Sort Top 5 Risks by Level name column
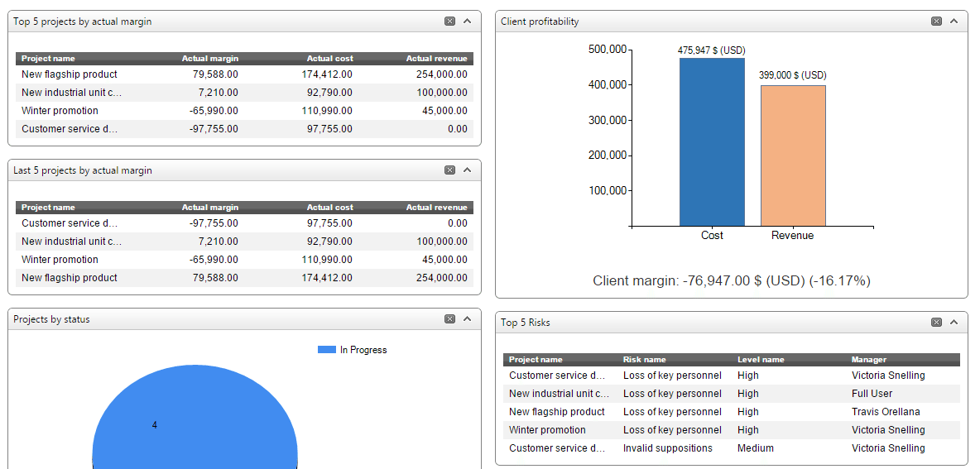This screenshot has height=469, width=980. click(761, 360)
